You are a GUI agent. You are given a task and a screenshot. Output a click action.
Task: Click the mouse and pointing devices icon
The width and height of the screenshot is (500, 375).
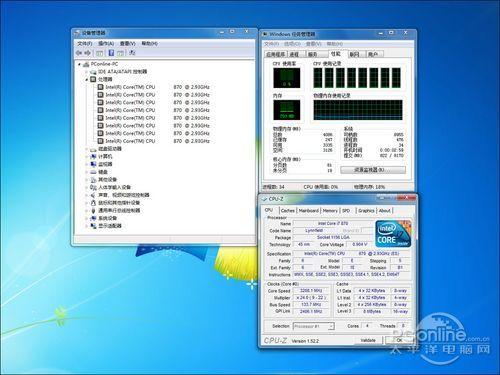click(93, 203)
